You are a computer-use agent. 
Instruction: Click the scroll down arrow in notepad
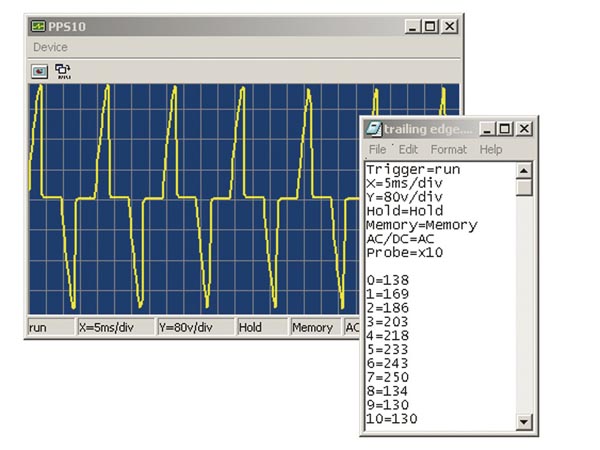click(524, 422)
